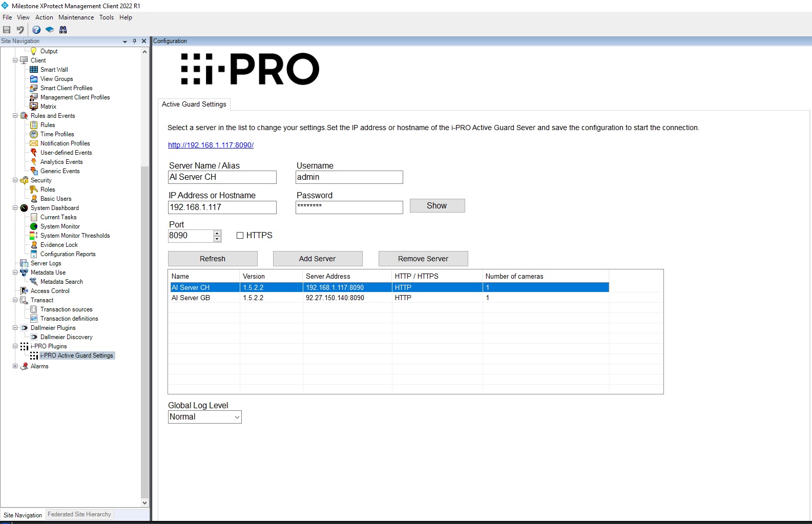Click the Configuration Reports icon

(x=34, y=254)
